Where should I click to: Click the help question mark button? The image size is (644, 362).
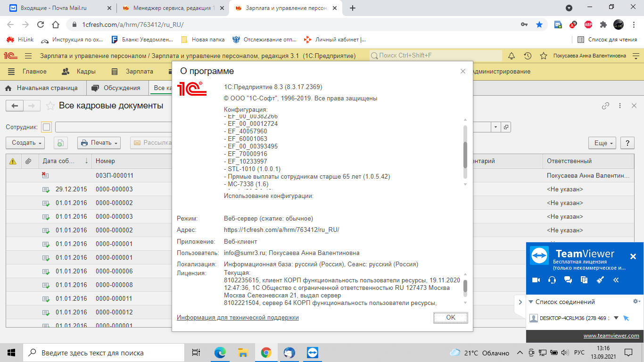click(627, 143)
